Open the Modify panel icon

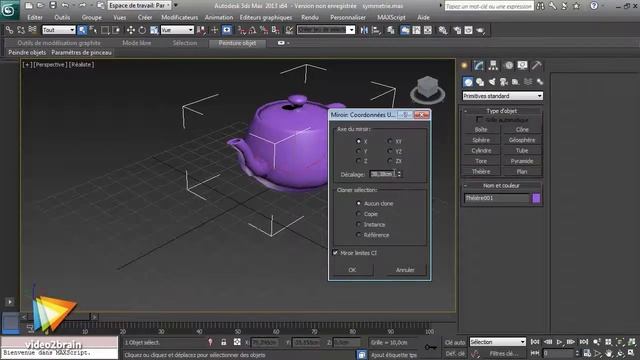tap(479, 65)
